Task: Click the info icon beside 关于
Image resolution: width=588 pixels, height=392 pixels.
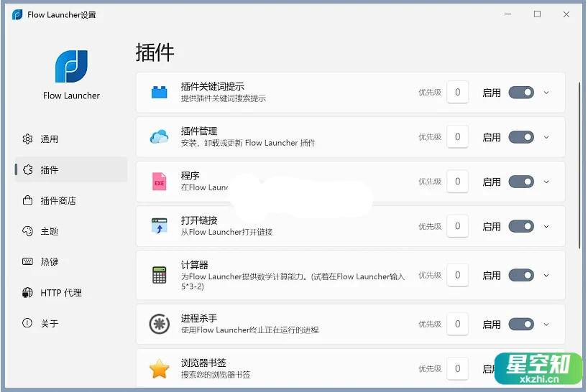Action: 27,323
